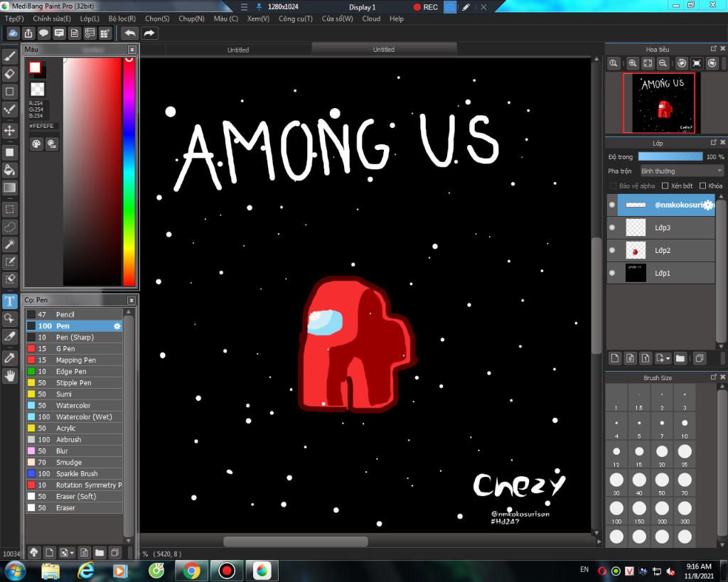The image size is (728, 582).
Task: Click the export icon in toolbar
Action: 28,33
